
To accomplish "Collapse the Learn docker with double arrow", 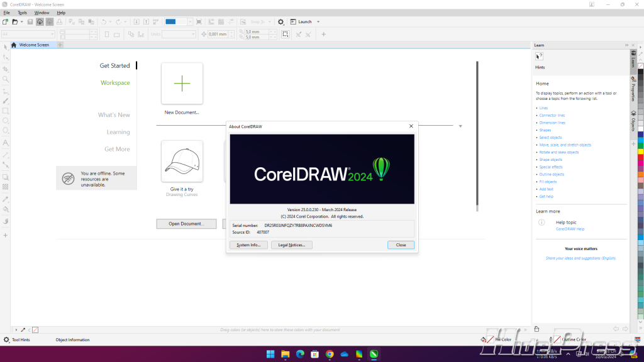I will [626, 45].
